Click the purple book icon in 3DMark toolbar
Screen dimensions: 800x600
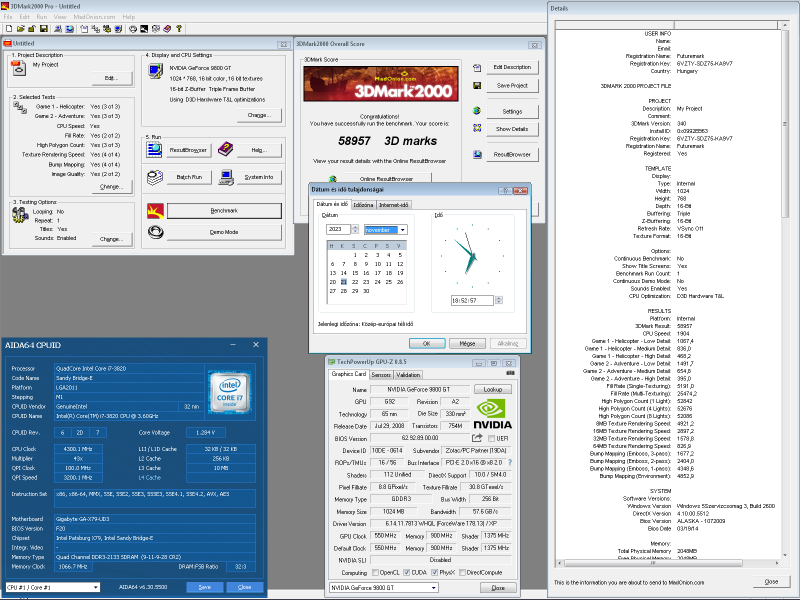(x=167, y=29)
